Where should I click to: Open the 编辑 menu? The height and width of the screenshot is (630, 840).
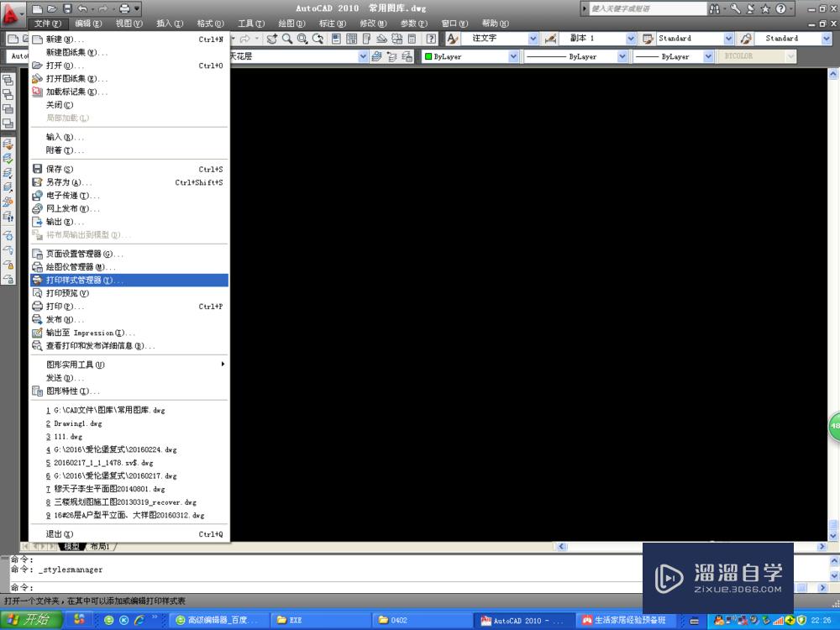pyautogui.click(x=88, y=24)
